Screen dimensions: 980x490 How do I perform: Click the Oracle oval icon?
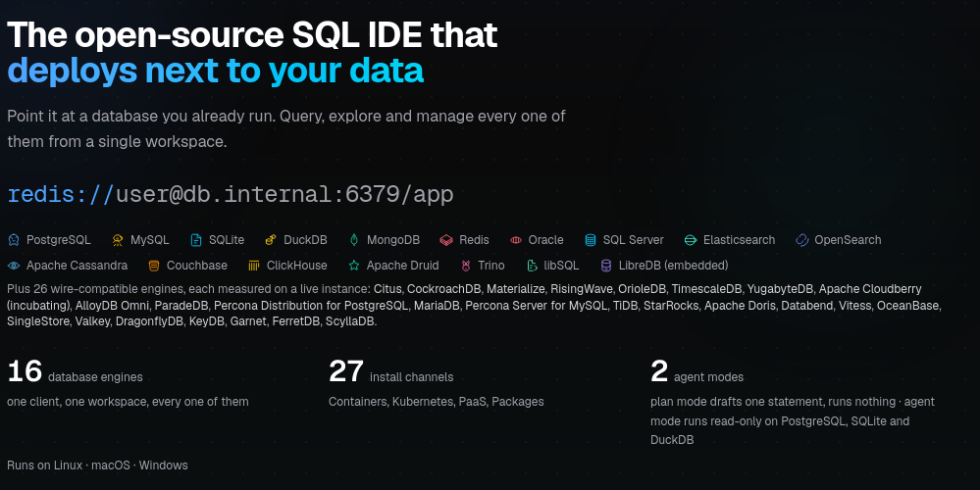point(516,240)
